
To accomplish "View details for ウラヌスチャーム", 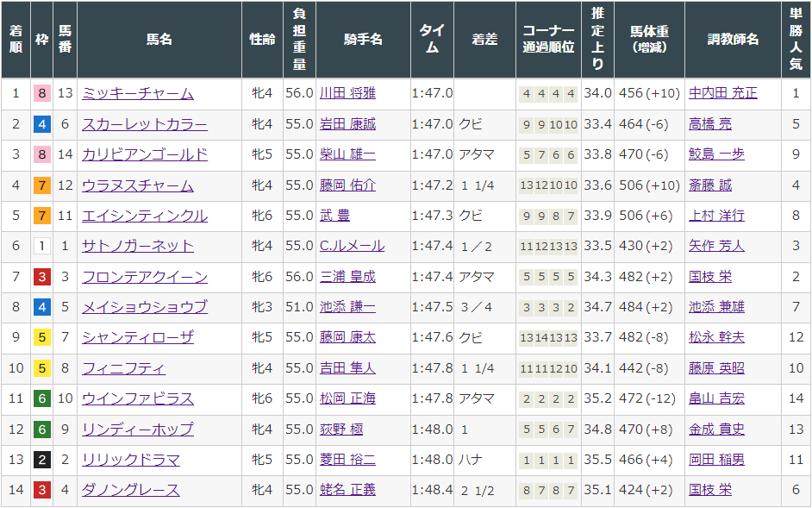I will pos(138,185).
